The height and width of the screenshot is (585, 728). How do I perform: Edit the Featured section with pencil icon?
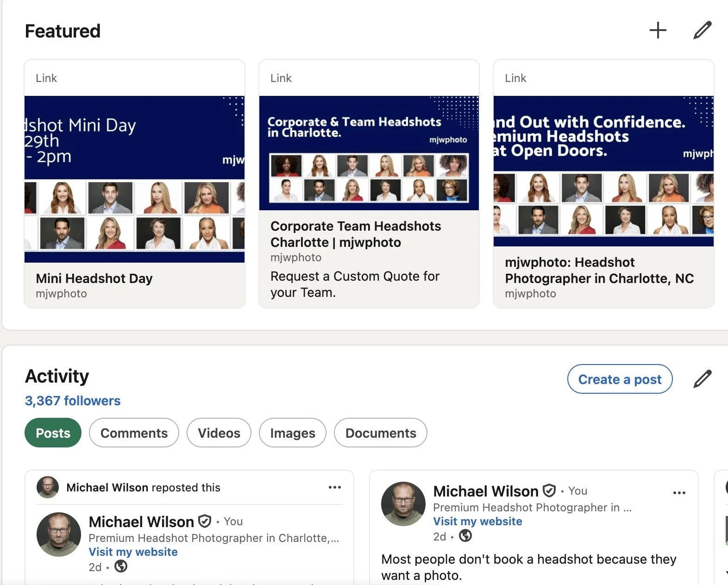click(702, 31)
